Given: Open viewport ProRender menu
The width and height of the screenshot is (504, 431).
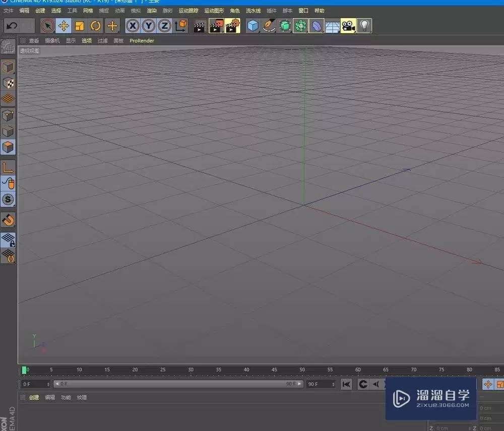Looking at the screenshot, I should [142, 41].
